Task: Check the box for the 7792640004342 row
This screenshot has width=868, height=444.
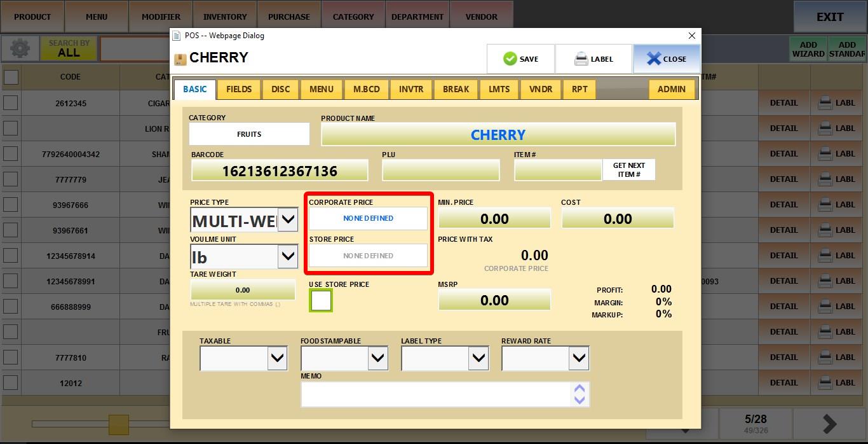Action: (x=11, y=153)
